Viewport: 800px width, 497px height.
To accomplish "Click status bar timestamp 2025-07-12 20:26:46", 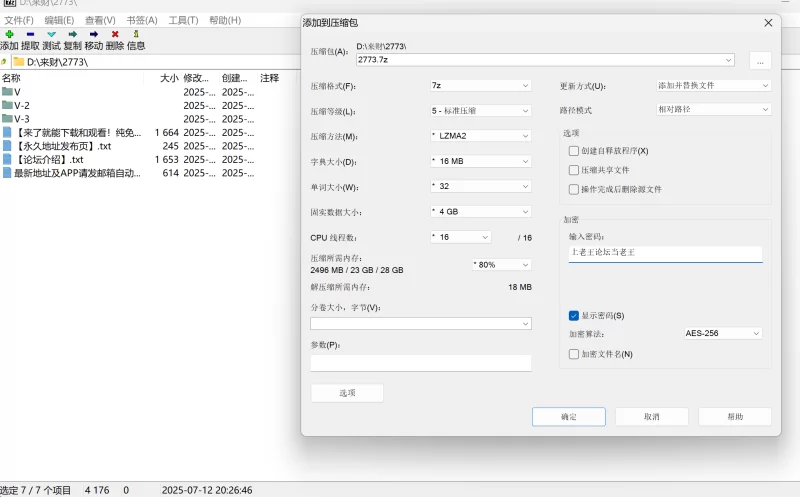I will (x=207, y=490).
